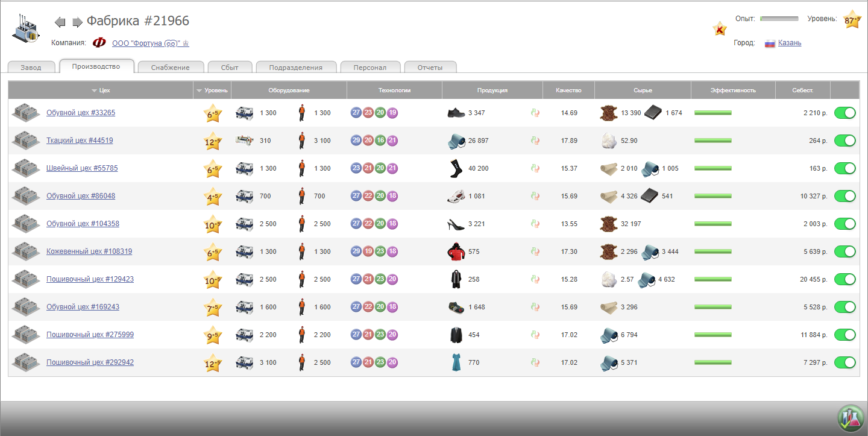Click the red jacket product icon
This screenshot has height=436, width=868.
tap(456, 251)
